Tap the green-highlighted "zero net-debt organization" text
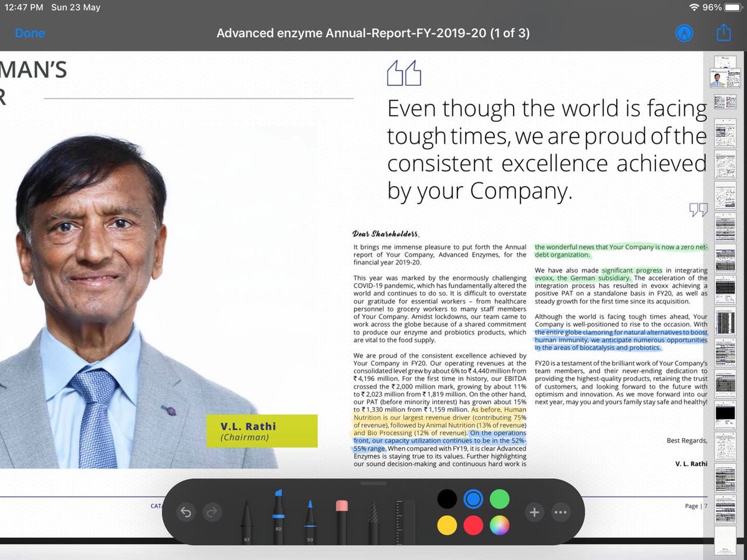The image size is (747, 560). [621, 251]
